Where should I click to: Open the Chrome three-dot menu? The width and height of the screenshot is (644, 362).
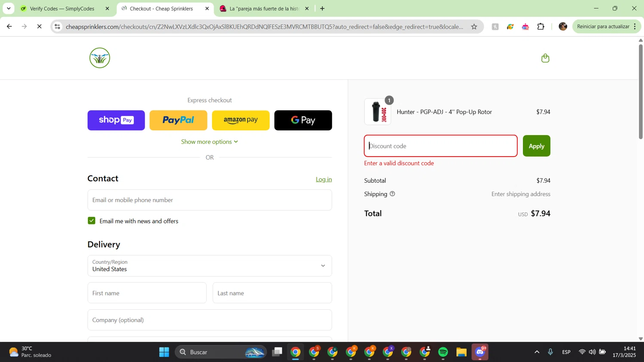coord(635,27)
